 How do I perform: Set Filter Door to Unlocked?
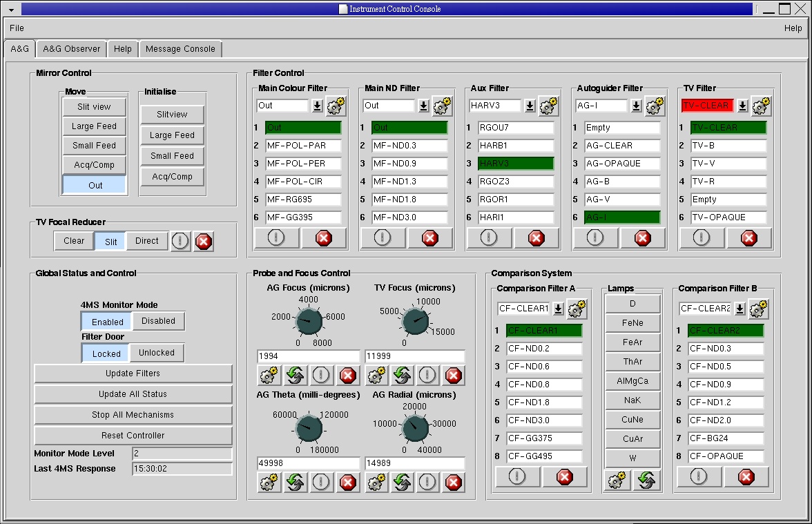[x=156, y=353]
